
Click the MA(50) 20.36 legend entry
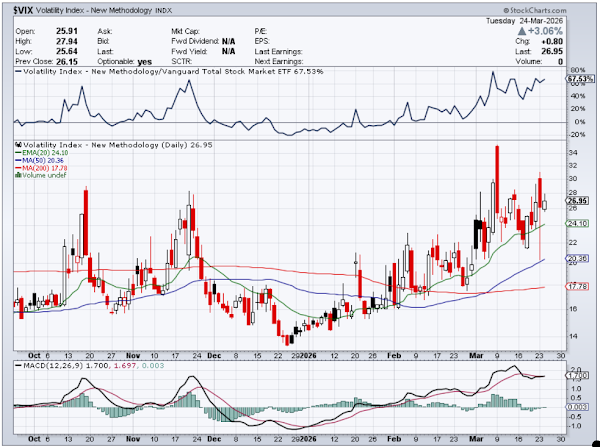[x=39, y=160]
